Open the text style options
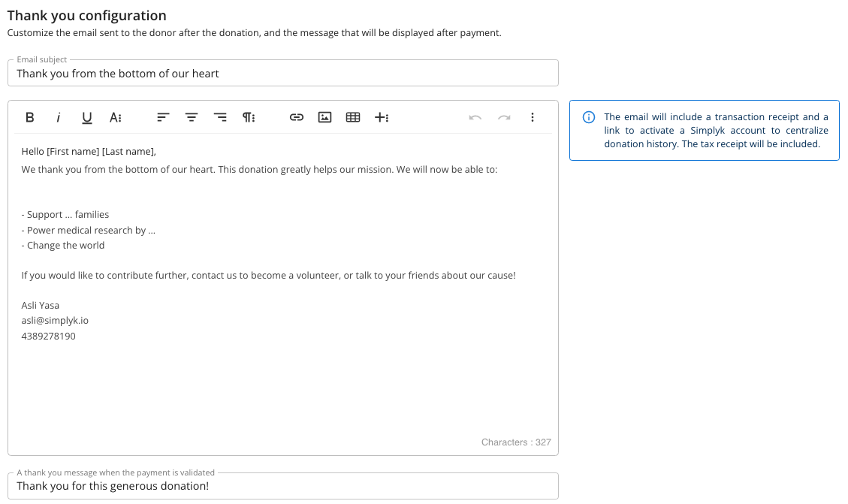Screen dimensions: 848x504 coord(116,117)
